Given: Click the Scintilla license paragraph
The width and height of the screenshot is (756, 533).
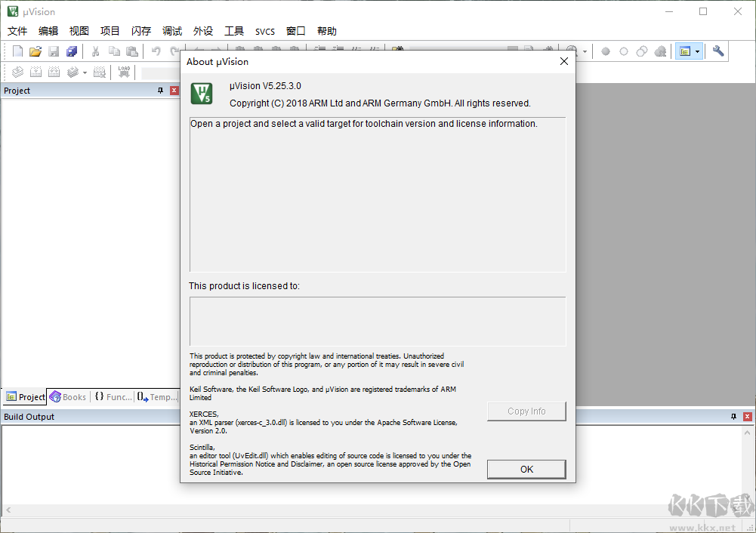Looking at the screenshot, I should point(330,461).
